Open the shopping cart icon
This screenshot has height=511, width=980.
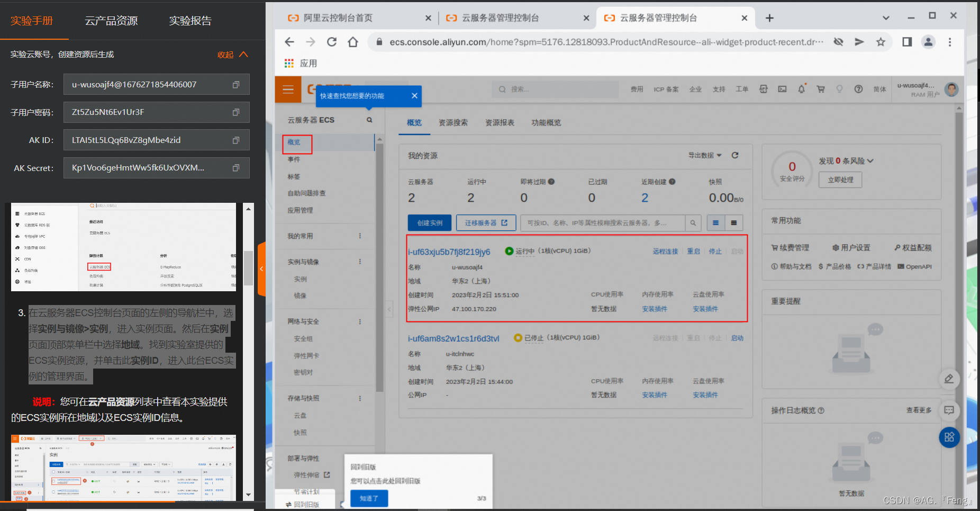(821, 89)
